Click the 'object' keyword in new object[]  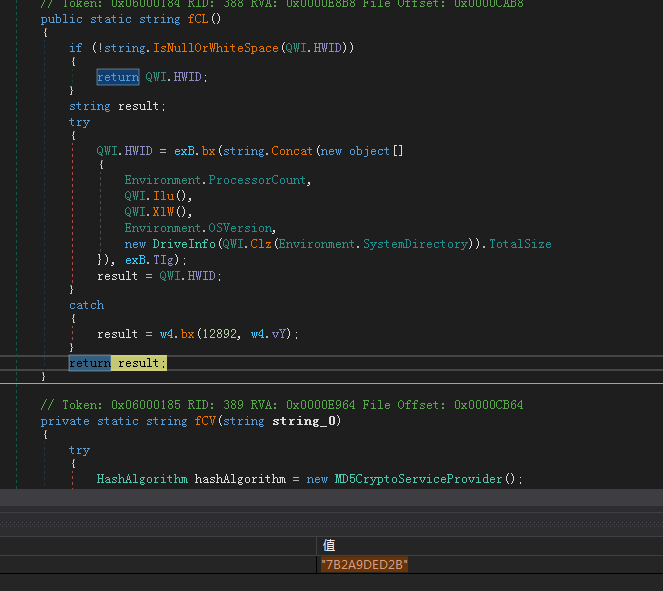(369, 151)
